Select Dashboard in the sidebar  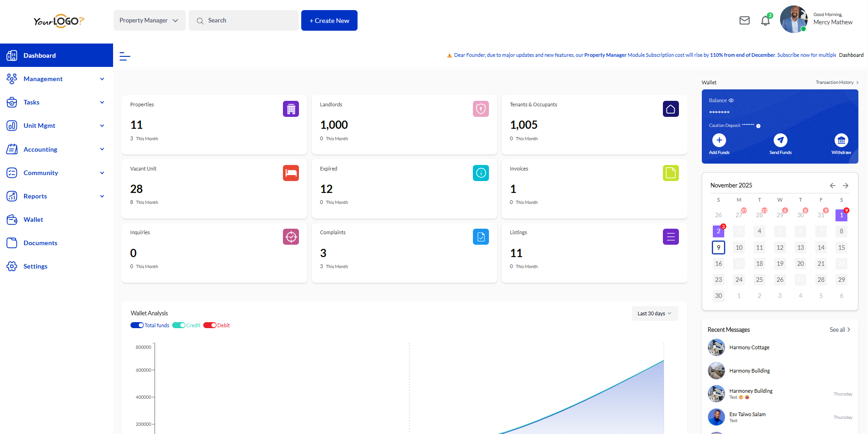click(56, 55)
